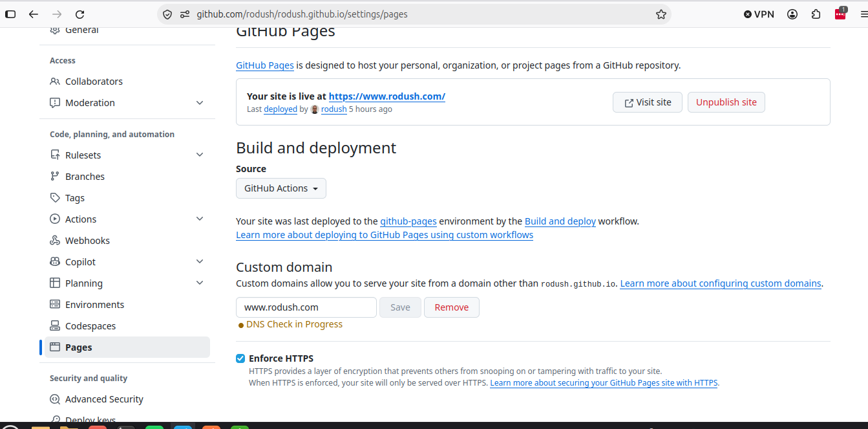Open the VPN button in toolbar
Viewport: 868px width, 429px height.
click(759, 14)
